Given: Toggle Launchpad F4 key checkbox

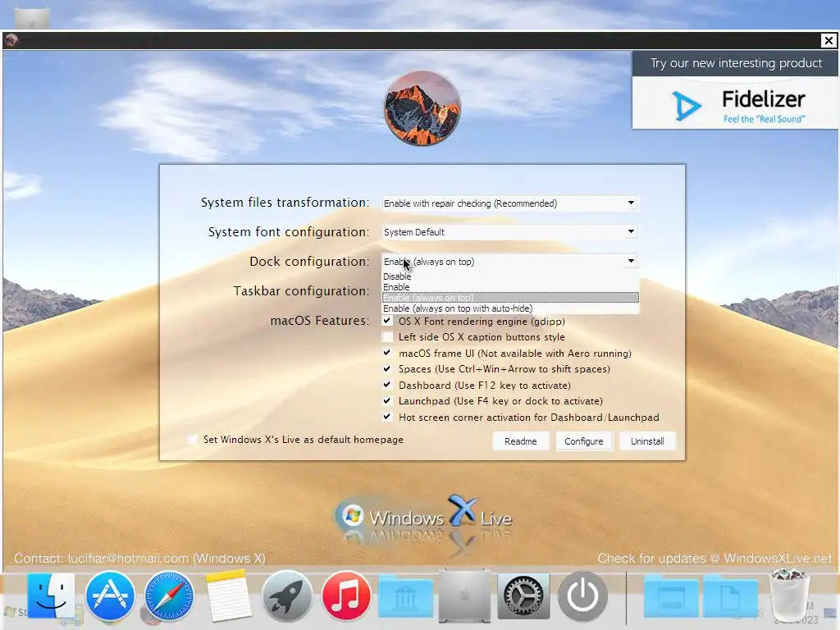Looking at the screenshot, I should 387,400.
